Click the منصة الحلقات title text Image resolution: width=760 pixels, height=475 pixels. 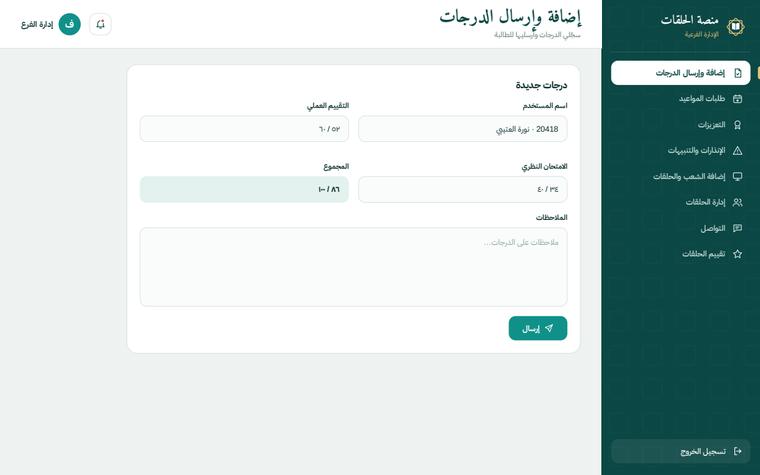coord(689,20)
